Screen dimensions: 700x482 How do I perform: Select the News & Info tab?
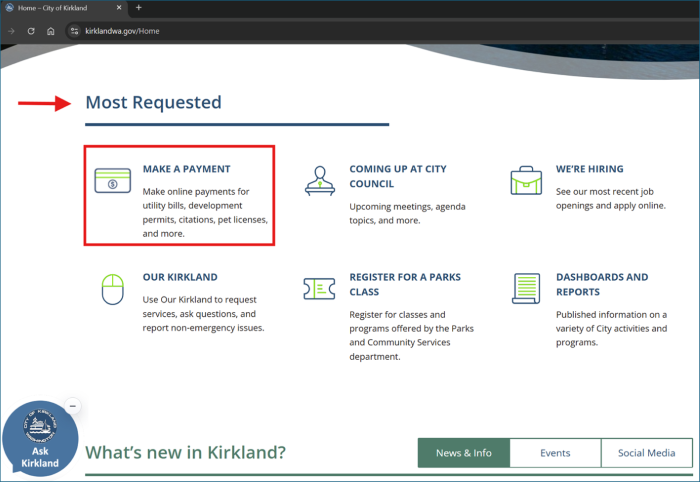point(464,453)
